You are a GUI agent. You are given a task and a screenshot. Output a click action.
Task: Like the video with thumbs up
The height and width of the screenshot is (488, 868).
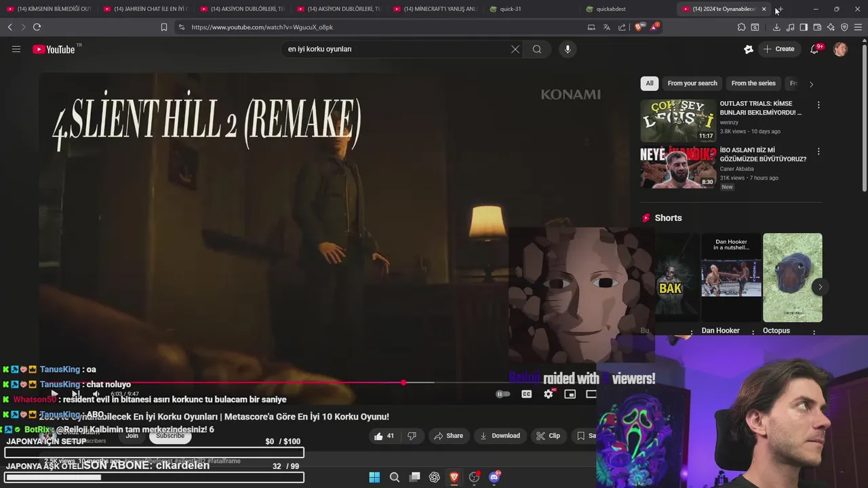point(384,436)
